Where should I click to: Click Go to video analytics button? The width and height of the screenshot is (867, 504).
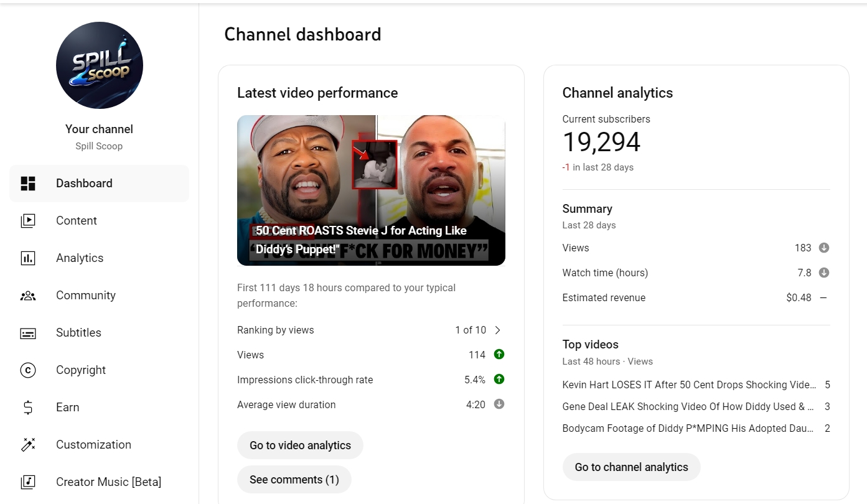click(x=300, y=446)
